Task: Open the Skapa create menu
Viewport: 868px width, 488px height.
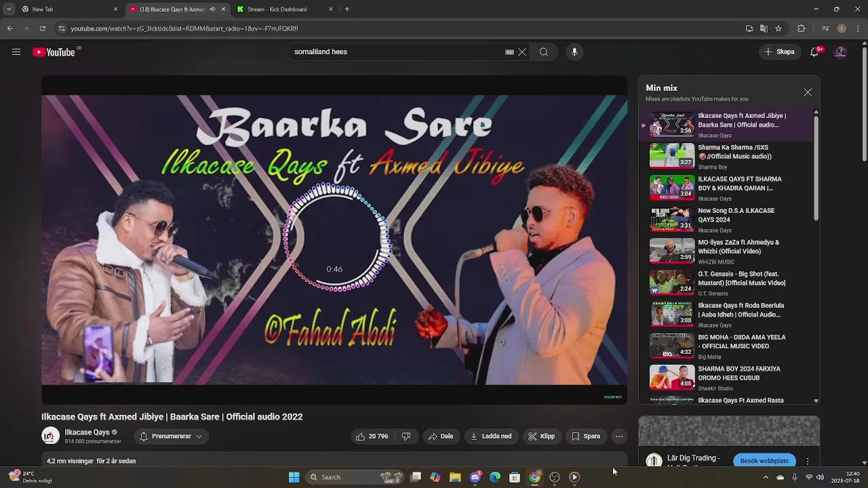Action: [x=779, y=52]
